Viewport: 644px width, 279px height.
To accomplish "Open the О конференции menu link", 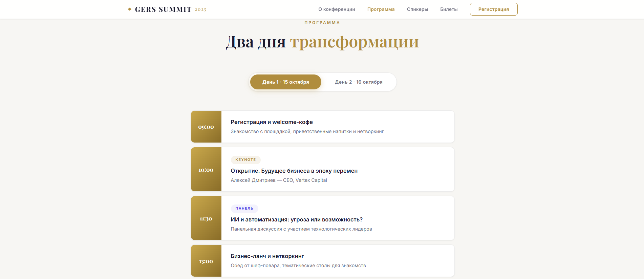I will pyautogui.click(x=336, y=9).
